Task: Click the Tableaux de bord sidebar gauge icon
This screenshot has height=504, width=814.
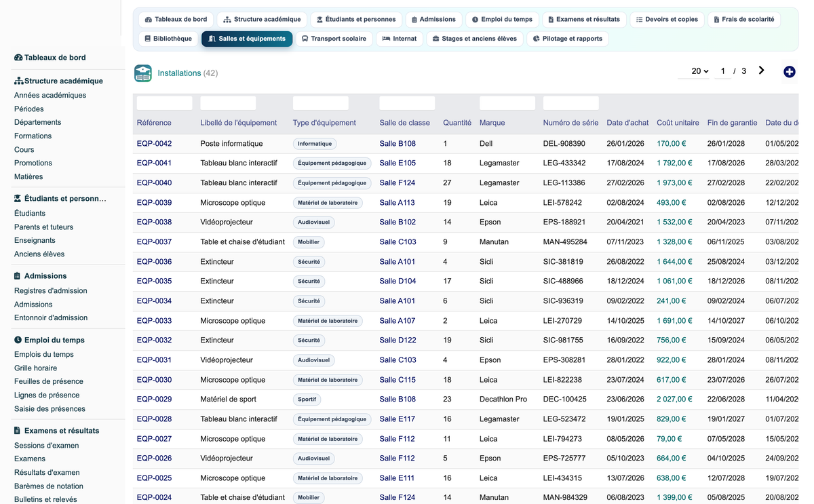Action: pyautogui.click(x=18, y=58)
